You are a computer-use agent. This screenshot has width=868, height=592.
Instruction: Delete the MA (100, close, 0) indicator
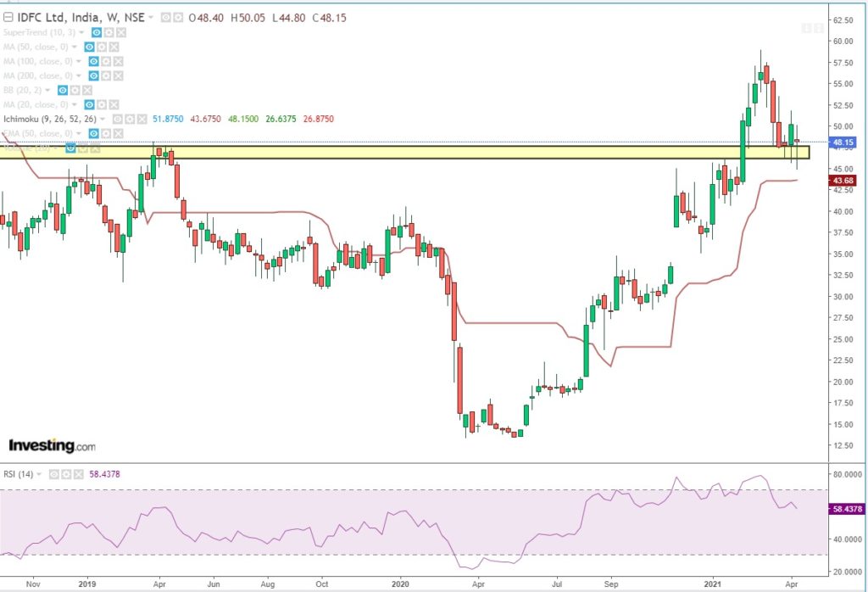[x=118, y=61]
